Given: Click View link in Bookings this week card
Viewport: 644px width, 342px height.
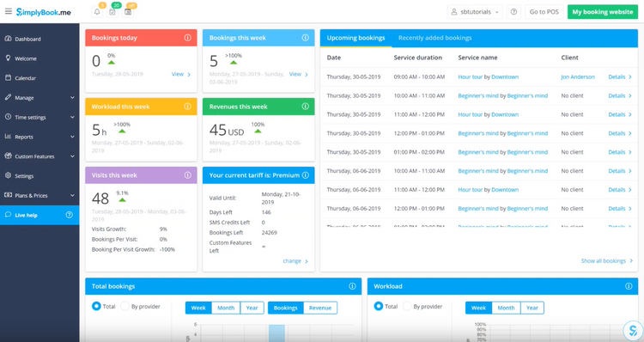Looking at the screenshot, I should [x=298, y=75].
